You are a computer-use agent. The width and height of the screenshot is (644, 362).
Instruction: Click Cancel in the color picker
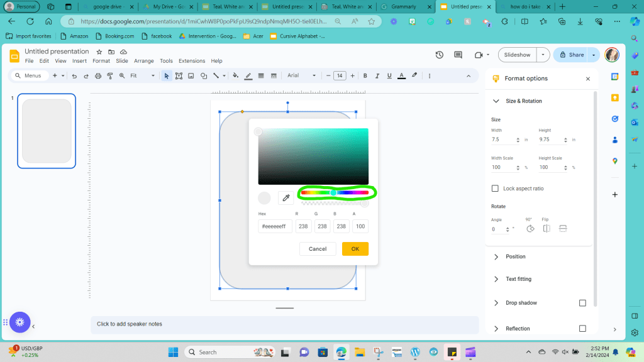click(318, 249)
